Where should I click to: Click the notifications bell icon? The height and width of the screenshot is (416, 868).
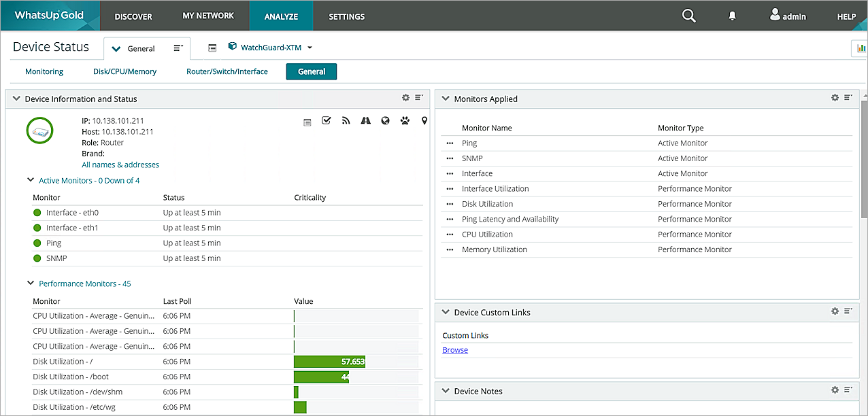[732, 16]
